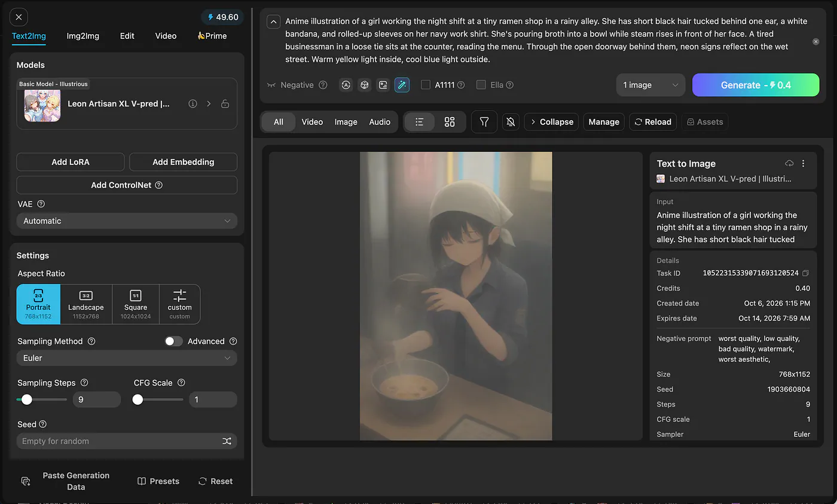Click the dice random prompt icon
The width and height of the screenshot is (837, 504).
364,85
